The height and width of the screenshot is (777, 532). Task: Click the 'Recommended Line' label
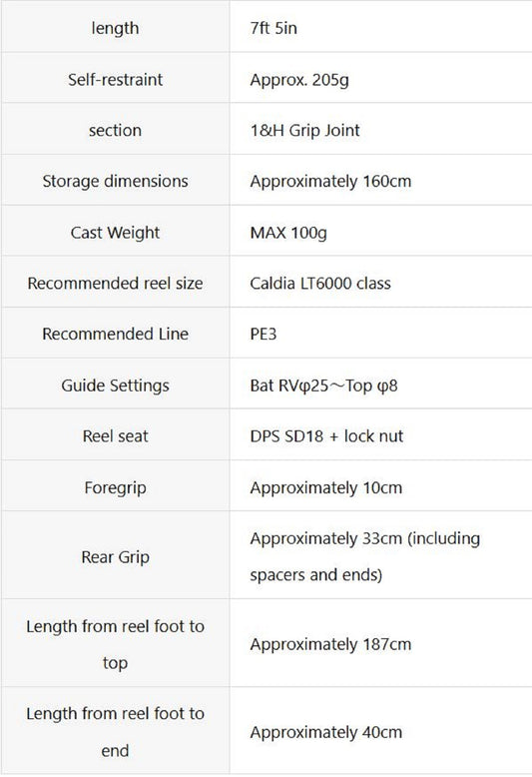[x=115, y=334]
